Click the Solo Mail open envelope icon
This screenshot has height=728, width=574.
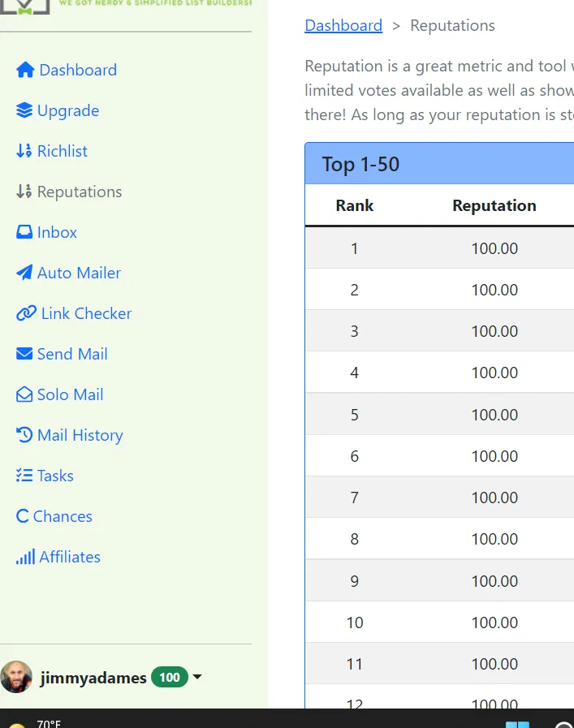point(24,394)
